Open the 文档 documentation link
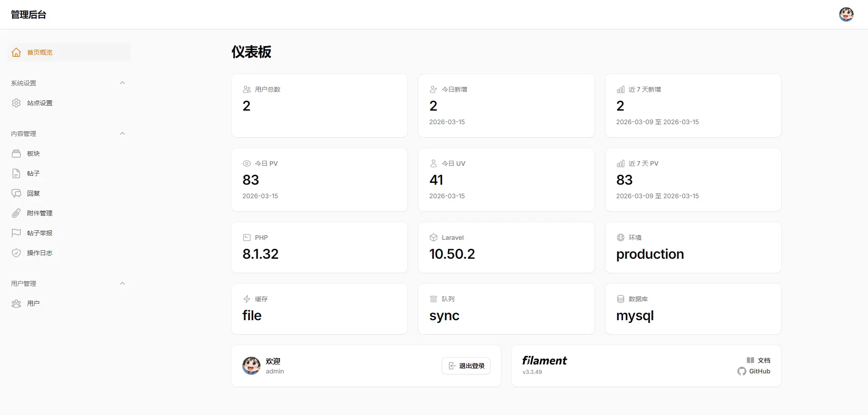Image resolution: width=868 pixels, height=415 pixels. (759, 360)
